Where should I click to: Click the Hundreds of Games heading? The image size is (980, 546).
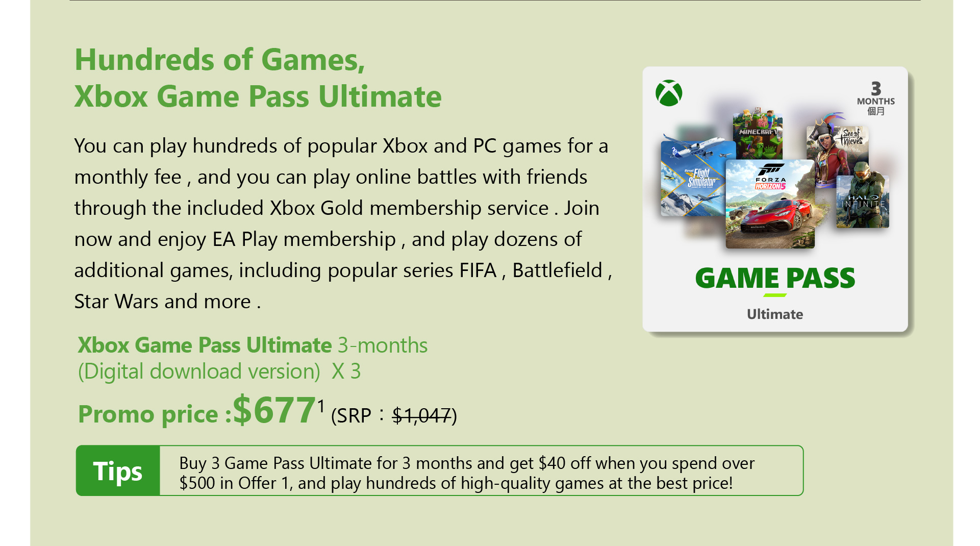point(220,60)
